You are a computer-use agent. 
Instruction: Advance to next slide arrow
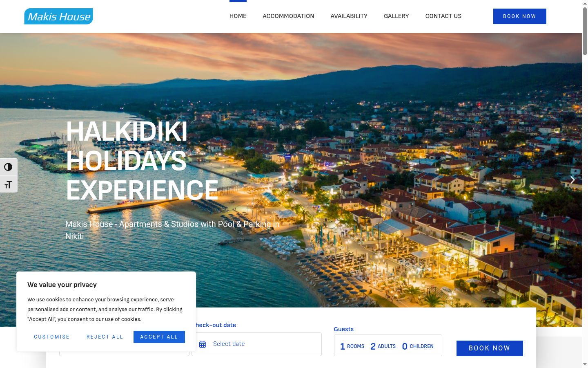pyautogui.click(x=572, y=180)
